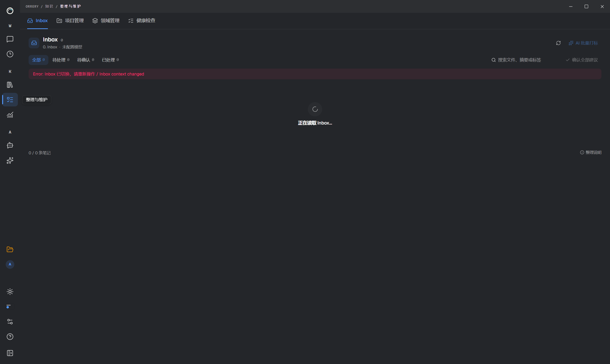This screenshot has width=610, height=364.
Task: Select the 全部 filter
Action: (x=38, y=60)
